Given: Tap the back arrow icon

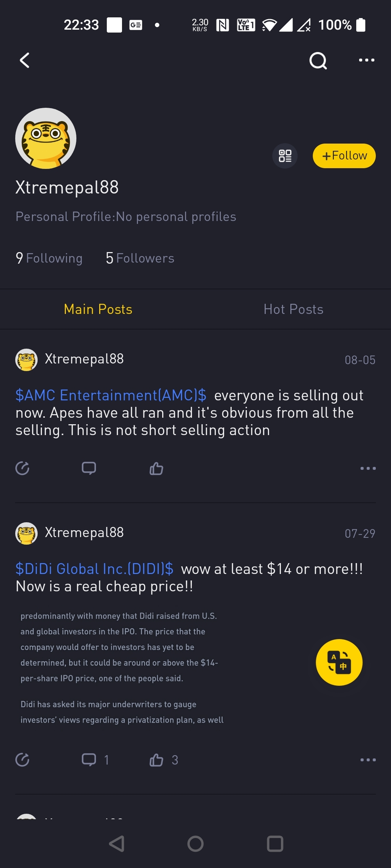Looking at the screenshot, I should coord(25,60).
